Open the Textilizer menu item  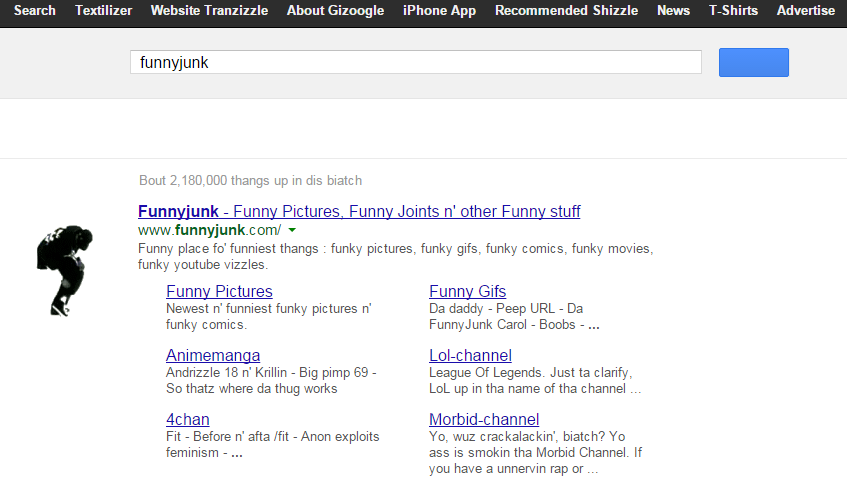coord(102,11)
